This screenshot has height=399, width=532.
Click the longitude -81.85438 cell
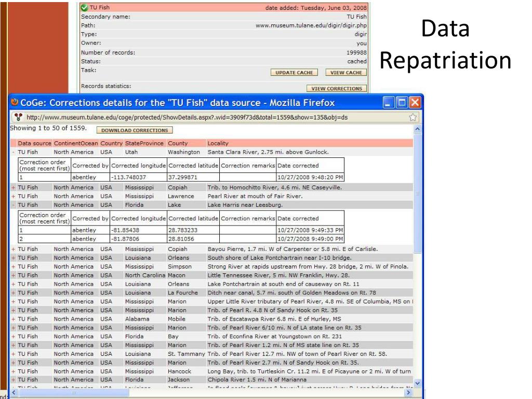tap(138, 230)
